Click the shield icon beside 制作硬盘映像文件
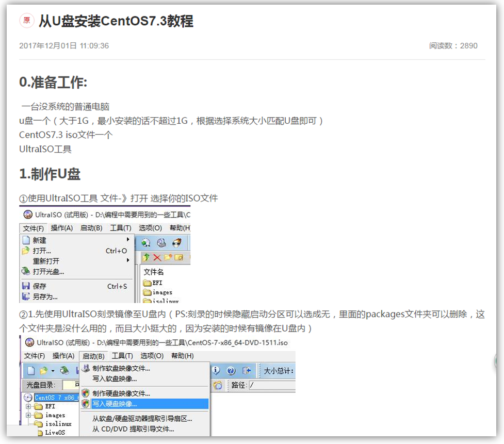Viewport: 504px width, 444px height. (86, 393)
